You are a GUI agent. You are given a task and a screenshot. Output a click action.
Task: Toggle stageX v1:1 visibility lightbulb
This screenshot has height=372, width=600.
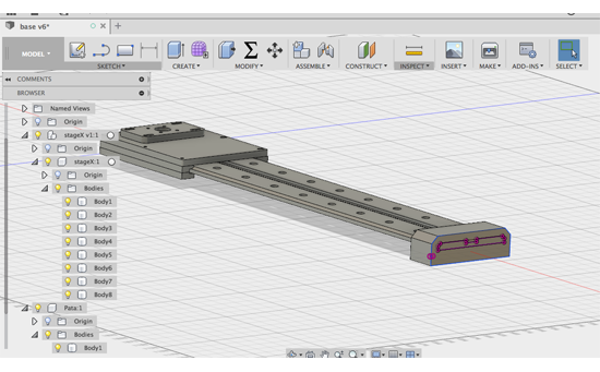pyautogui.click(x=38, y=135)
